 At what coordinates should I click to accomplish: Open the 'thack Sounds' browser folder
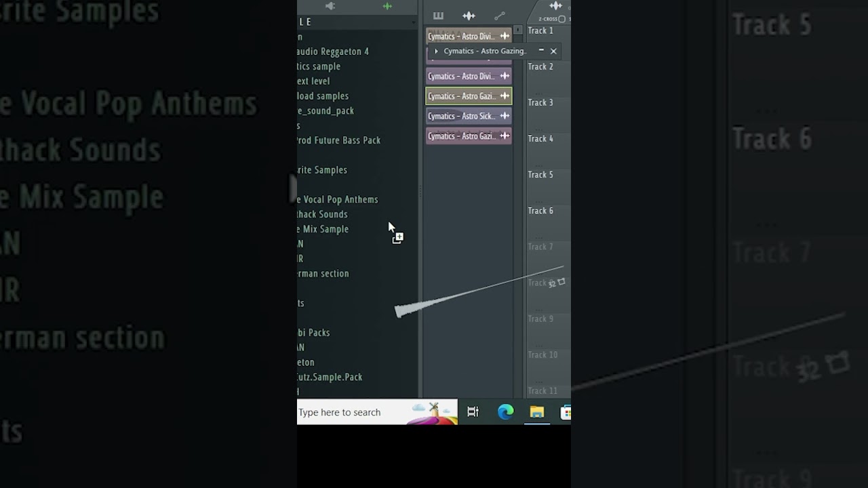click(322, 214)
